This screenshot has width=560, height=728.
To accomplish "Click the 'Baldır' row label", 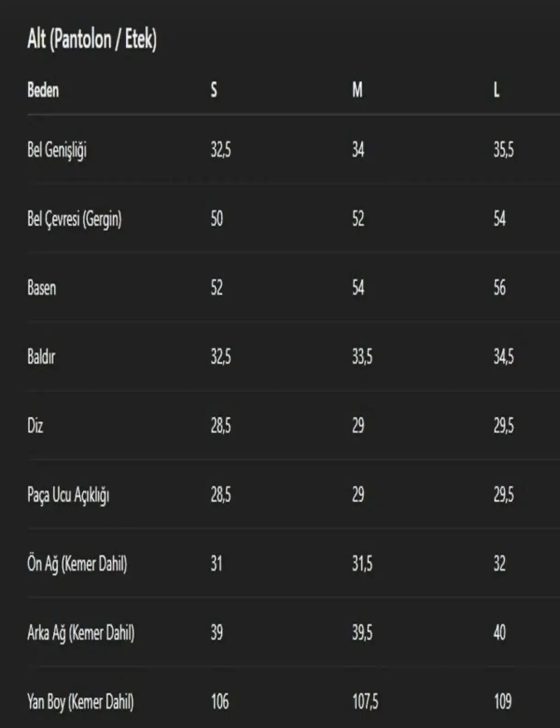I will pos(41,357).
